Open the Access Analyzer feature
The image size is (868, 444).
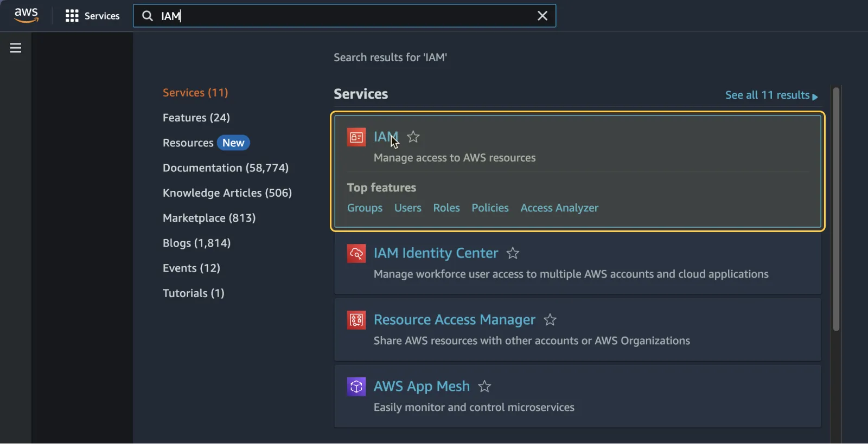pyautogui.click(x=559, y=208)
